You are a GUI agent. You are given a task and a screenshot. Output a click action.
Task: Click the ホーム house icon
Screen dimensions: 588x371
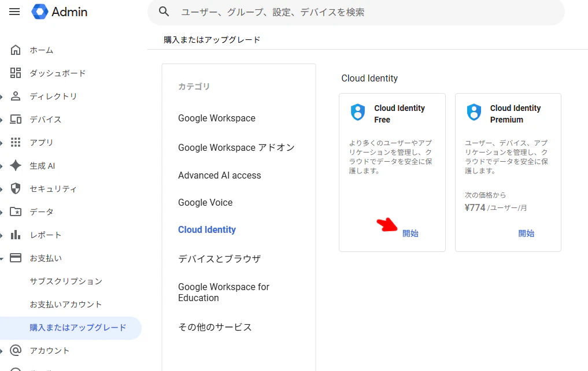click(x=16, y=50)
